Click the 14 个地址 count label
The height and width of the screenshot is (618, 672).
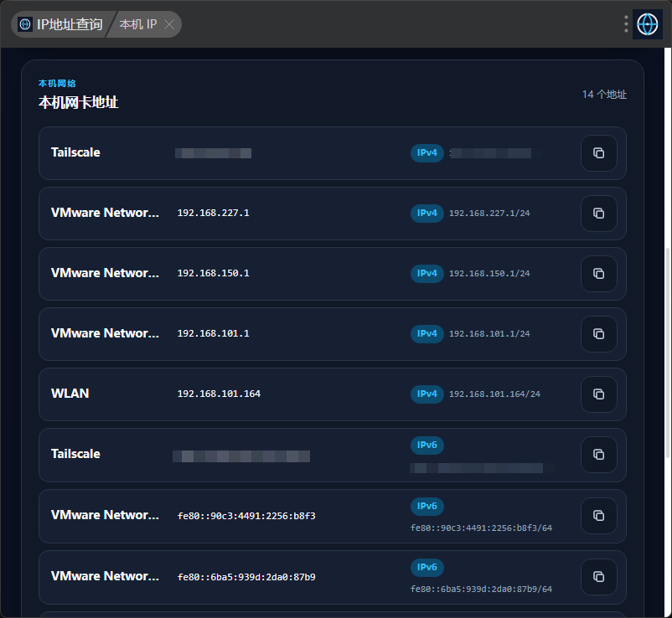point(604,95)
